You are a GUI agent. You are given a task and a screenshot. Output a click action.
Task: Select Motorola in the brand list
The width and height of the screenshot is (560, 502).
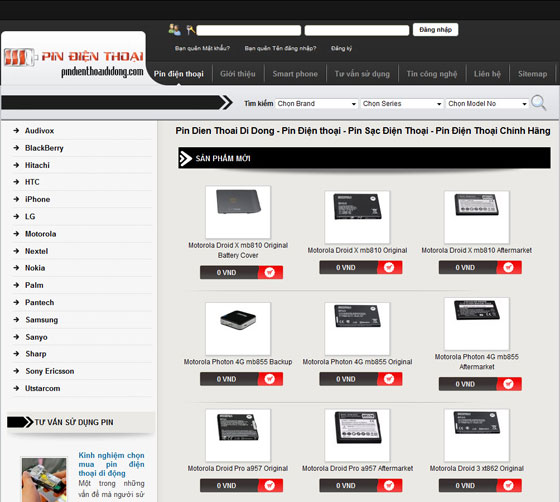[x=40, y=234]
